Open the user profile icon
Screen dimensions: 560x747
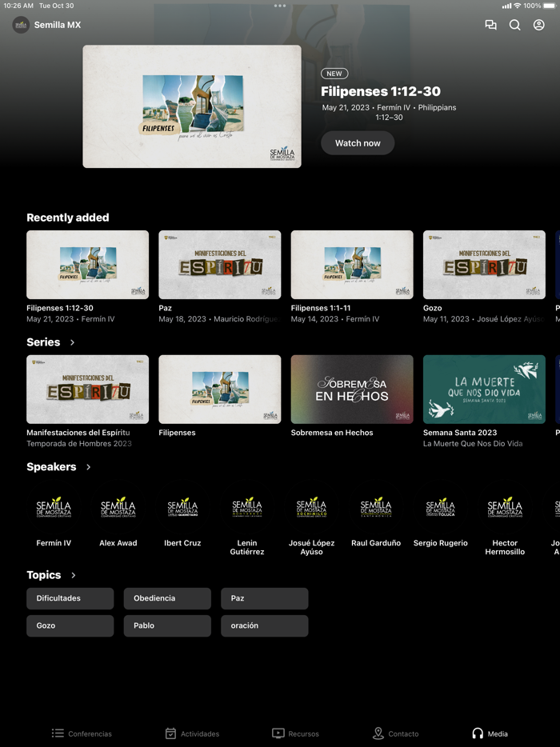[x=538, y=25]
